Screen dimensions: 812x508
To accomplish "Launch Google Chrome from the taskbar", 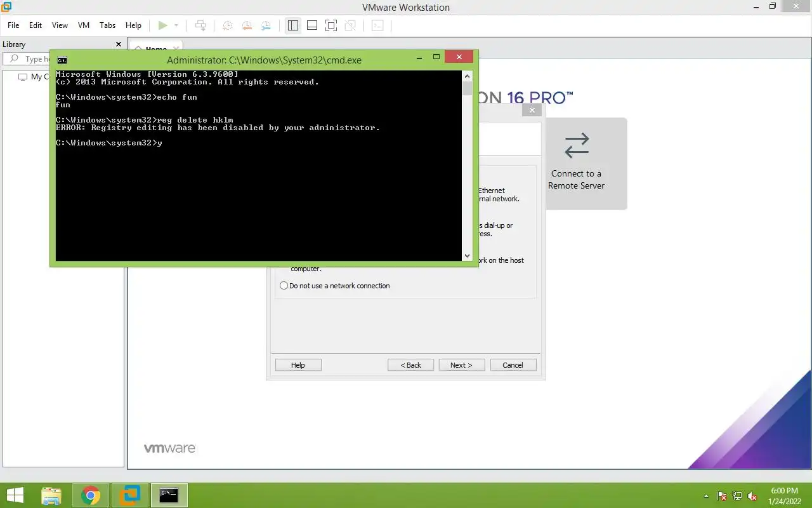I will [91, 495].
